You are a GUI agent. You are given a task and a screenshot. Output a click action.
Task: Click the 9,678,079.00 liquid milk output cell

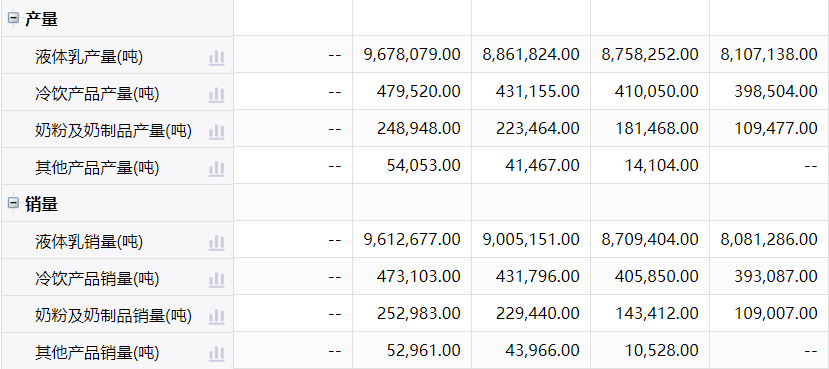tap(412, 54)
